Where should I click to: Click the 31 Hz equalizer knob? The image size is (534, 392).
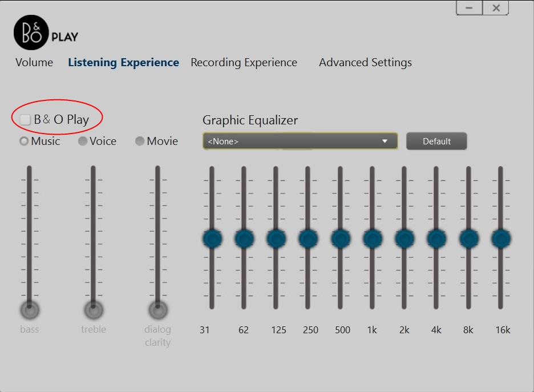pyautogui.click(x=212, y=239)
